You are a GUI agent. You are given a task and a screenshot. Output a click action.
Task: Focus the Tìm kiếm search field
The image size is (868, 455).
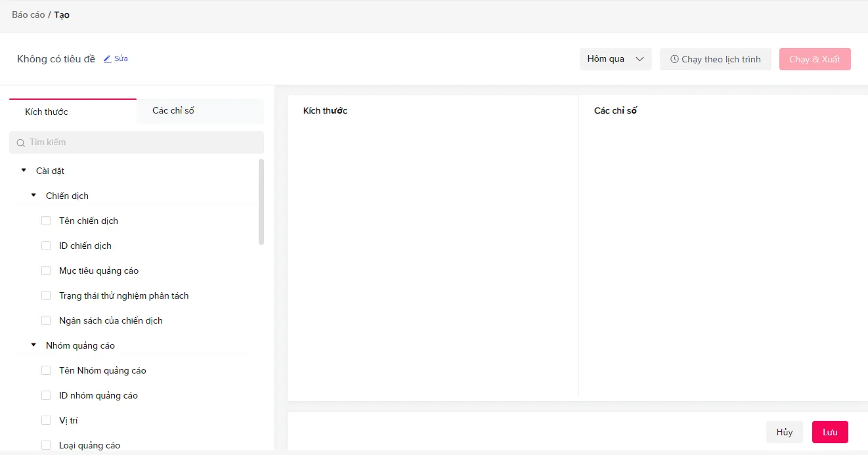[137, 142]
